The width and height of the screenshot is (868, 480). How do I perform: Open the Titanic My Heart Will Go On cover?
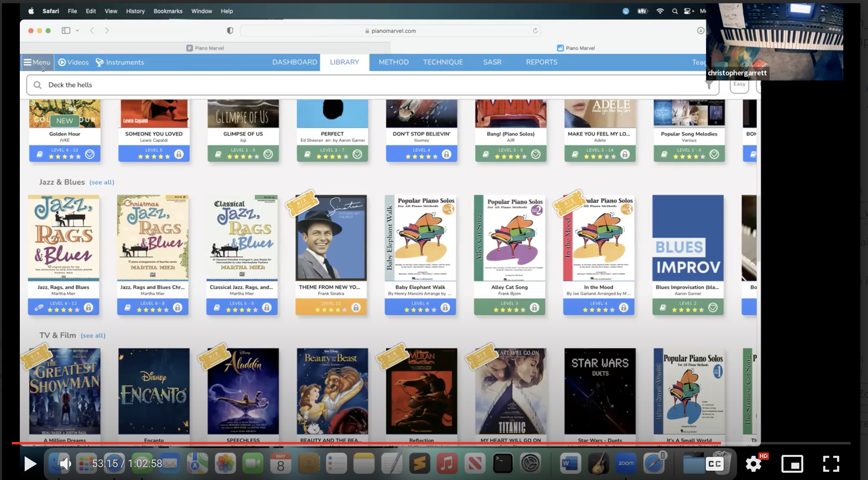click(511, 391)
